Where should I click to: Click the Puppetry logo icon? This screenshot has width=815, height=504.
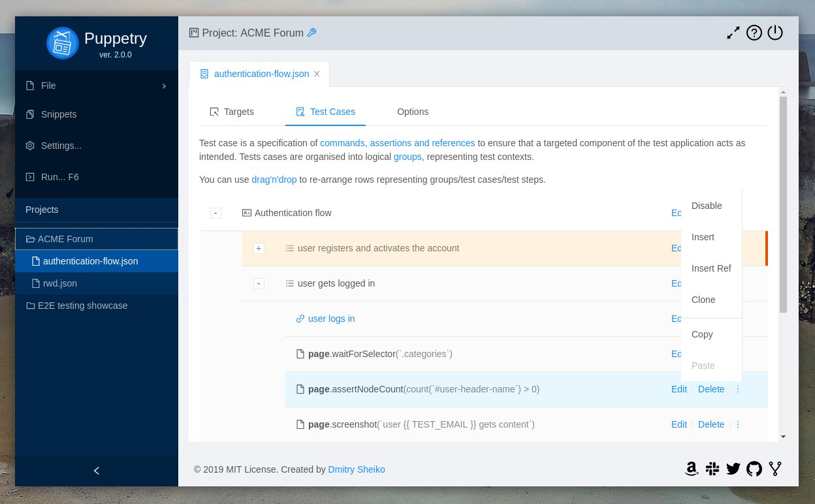point(63,42)
